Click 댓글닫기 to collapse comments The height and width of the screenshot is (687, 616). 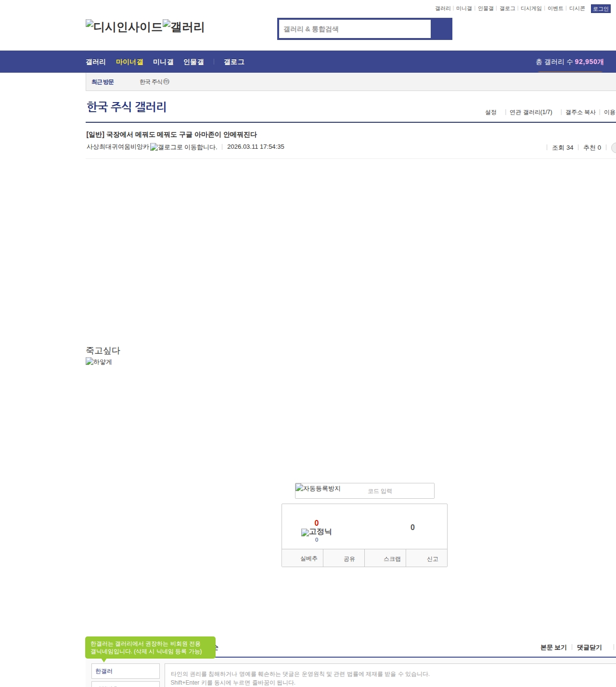pos(589,648)
